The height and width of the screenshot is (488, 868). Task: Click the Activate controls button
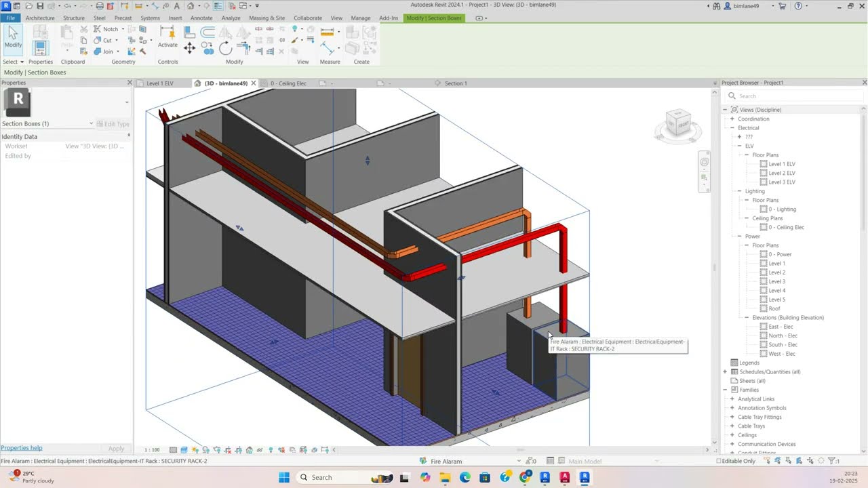[167, 37]
